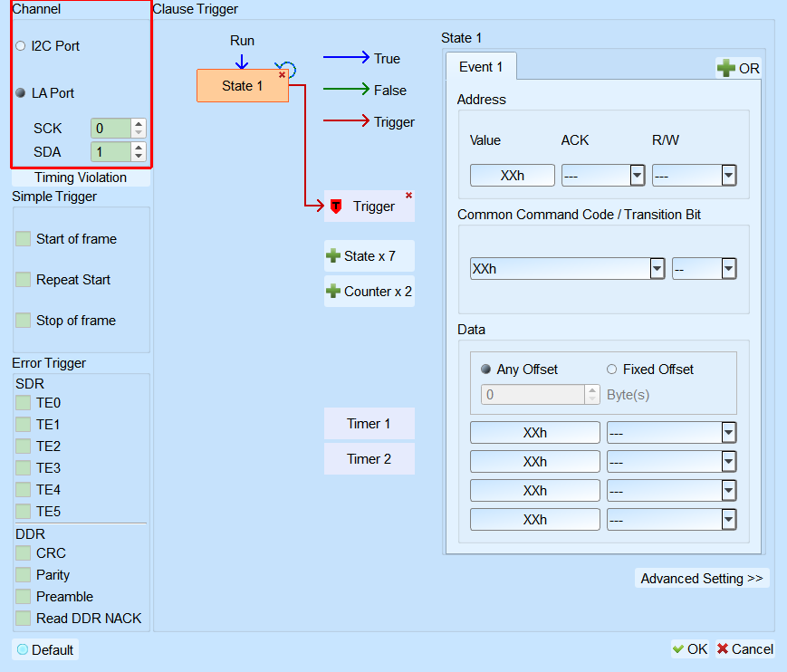Click the first Data XXh field
The height and width of the screenshot is (672, 787).
tap(535, 433)
